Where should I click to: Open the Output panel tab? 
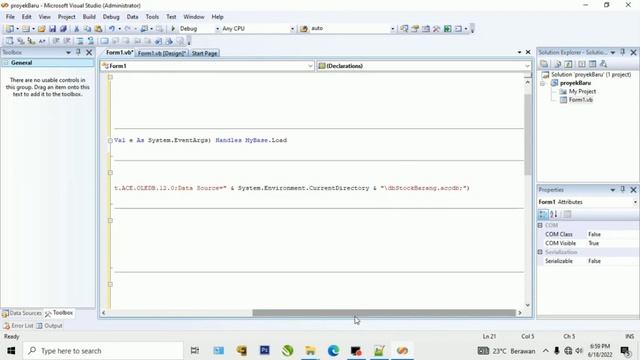49,326
